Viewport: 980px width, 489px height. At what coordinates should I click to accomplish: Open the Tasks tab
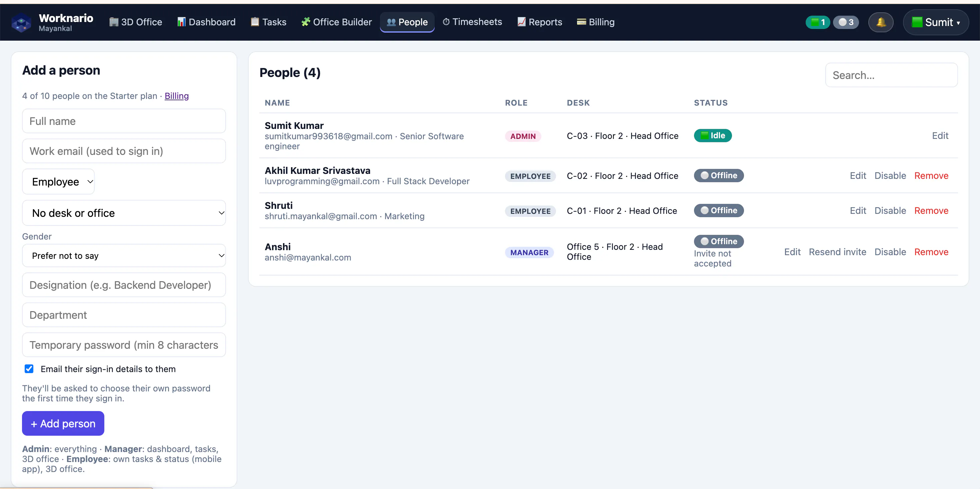click(x=269, y=22)
